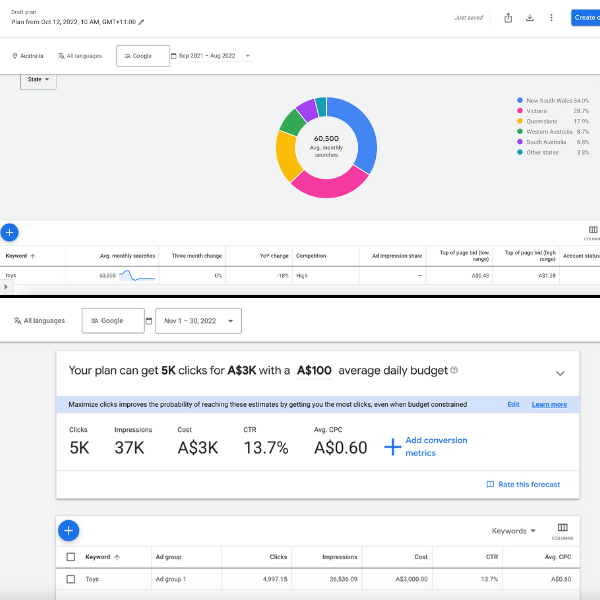Open the State breakdown dropdown
Image resolution: width=600 pixels, height=600 pixels.
pos(39,79)
